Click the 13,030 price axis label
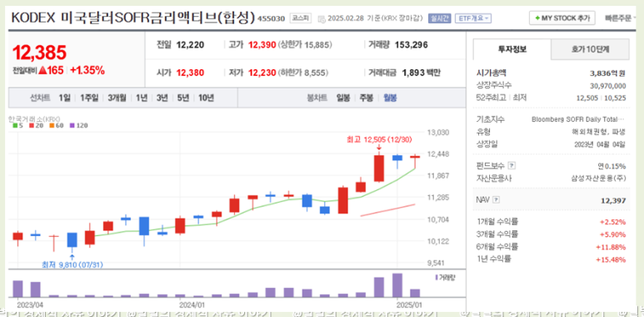Screen dimensions: 644x317 pos(437,133)
